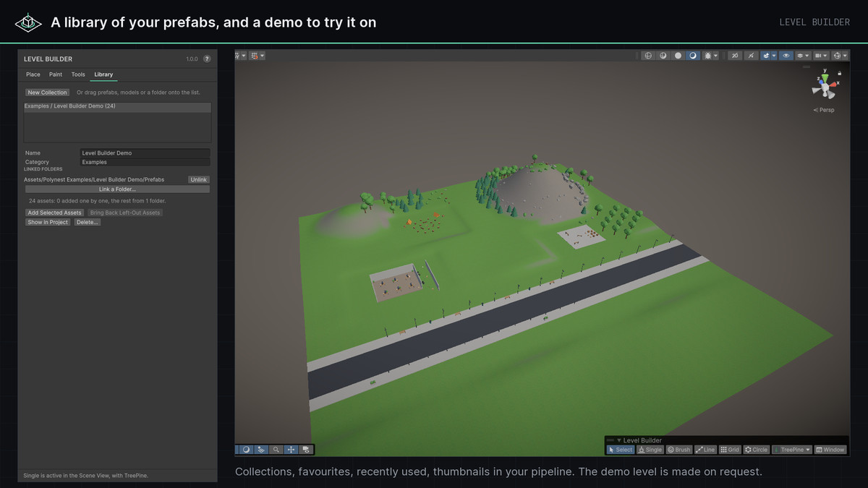Screen dimensions: 868x488
Task: Select the Single placement tool
Action: point(650,450)
